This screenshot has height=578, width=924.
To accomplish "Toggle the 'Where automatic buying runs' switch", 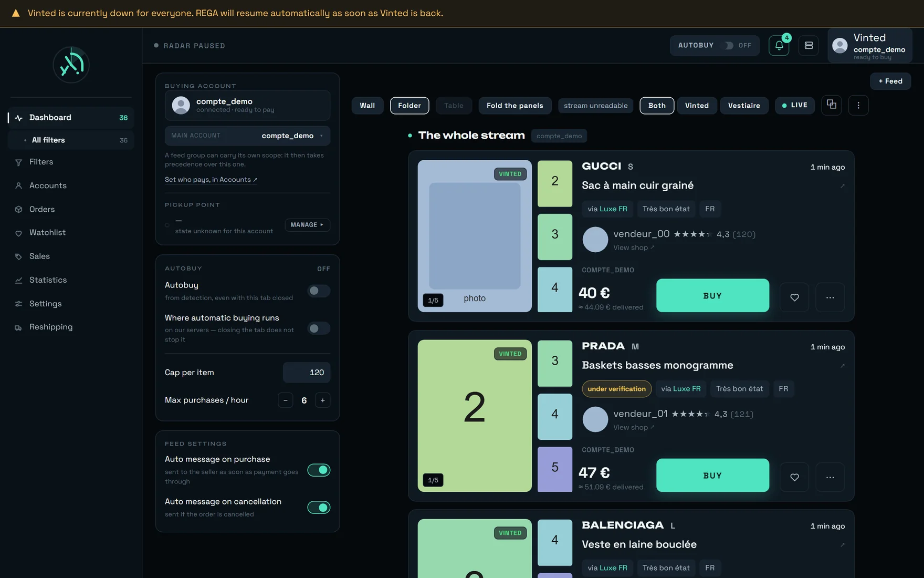I will (x=319, y=328).
